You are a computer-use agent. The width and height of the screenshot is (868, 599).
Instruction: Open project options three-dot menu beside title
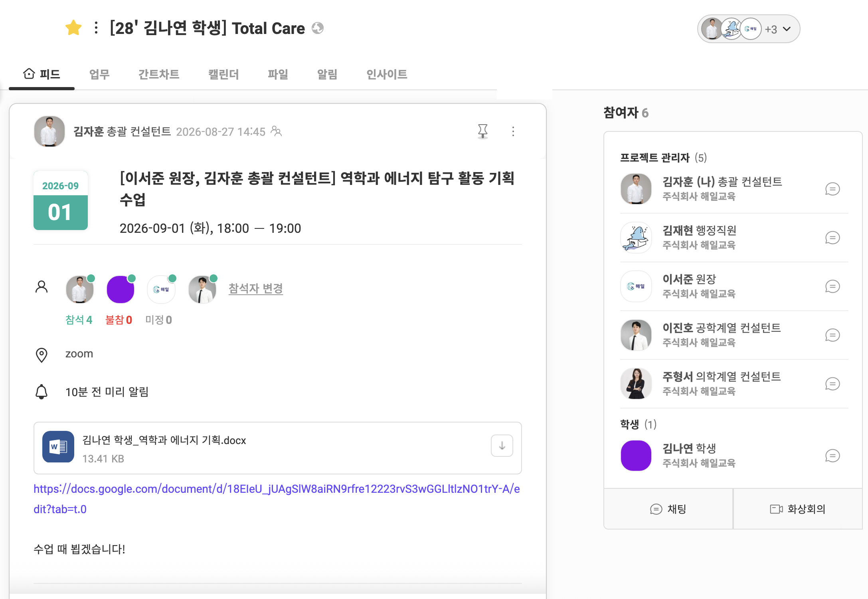pos(96,28)
